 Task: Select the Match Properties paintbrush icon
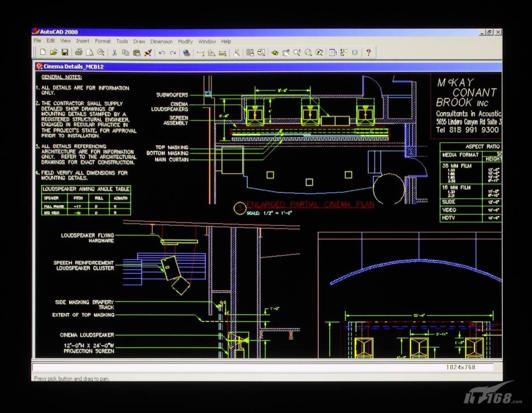click(148, 53)
